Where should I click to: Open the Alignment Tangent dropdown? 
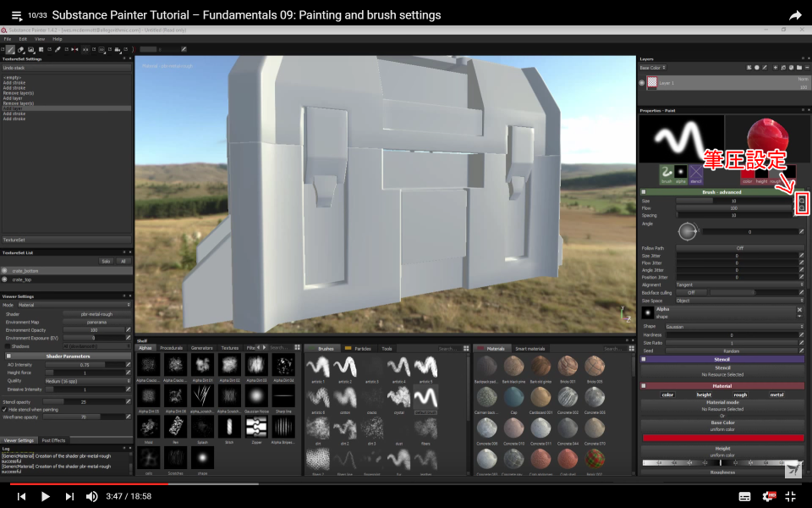coord(739,284)
